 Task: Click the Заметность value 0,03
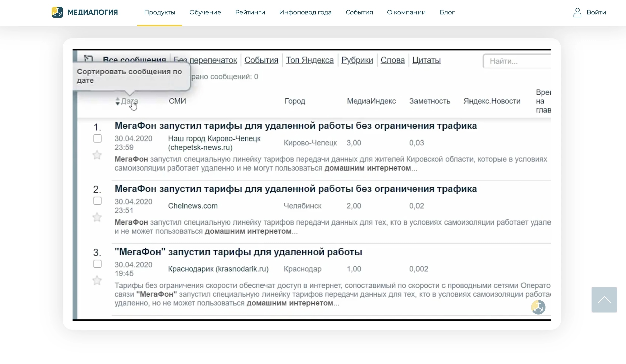416,143
